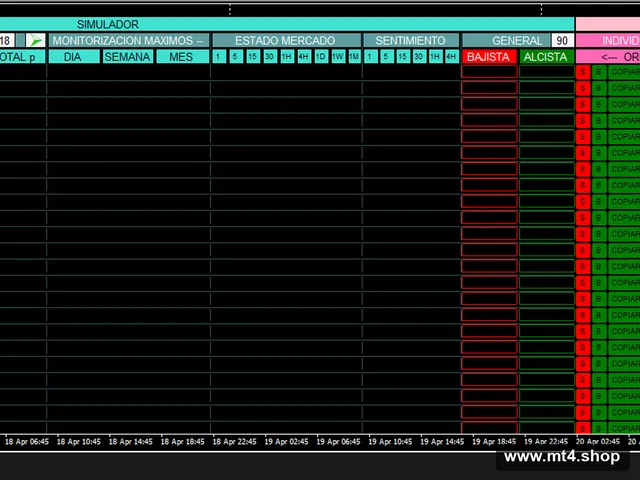Click the 18 Apr 06:45 time axis label
Image resolution: width=640 pixels, height=480 pixels.
tap(27, 441)
